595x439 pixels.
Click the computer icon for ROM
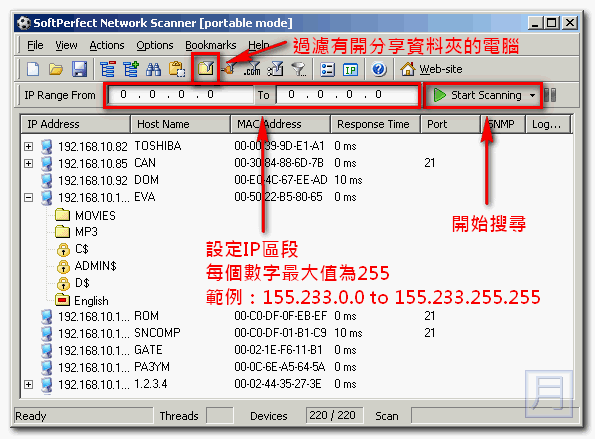(x=47, y=316)
